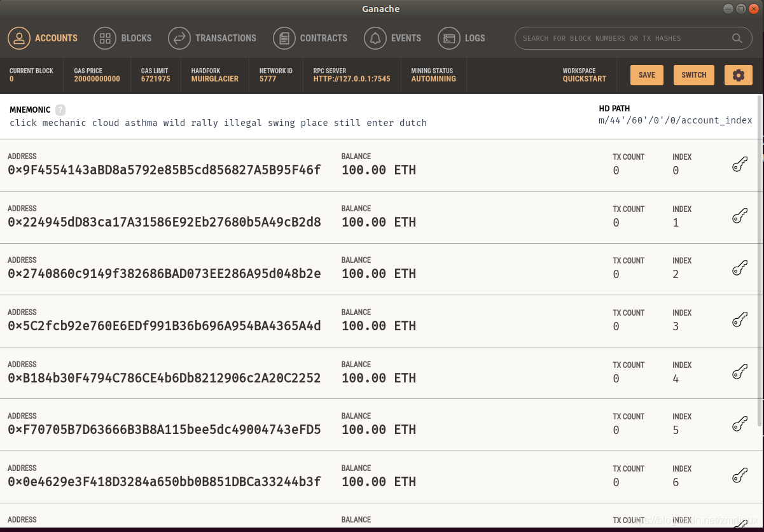Maximize the Ganache window
The image size is (764, 532).
[x=741, y=9]
